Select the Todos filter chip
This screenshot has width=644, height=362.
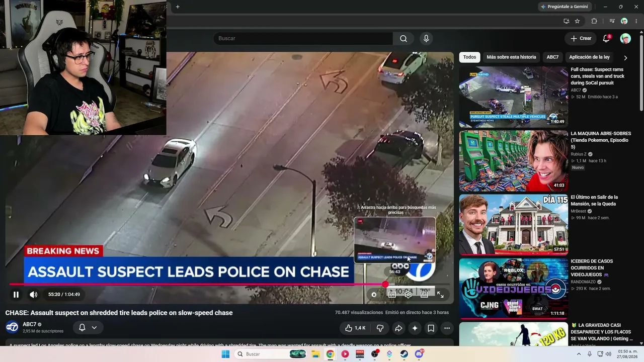(469, 57)
